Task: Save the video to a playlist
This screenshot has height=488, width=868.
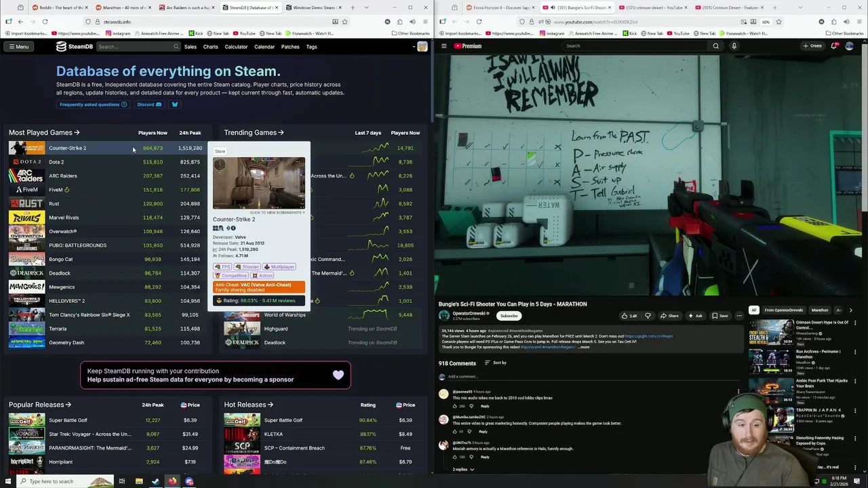Action: pyautogui.click(x=720, y=316)
